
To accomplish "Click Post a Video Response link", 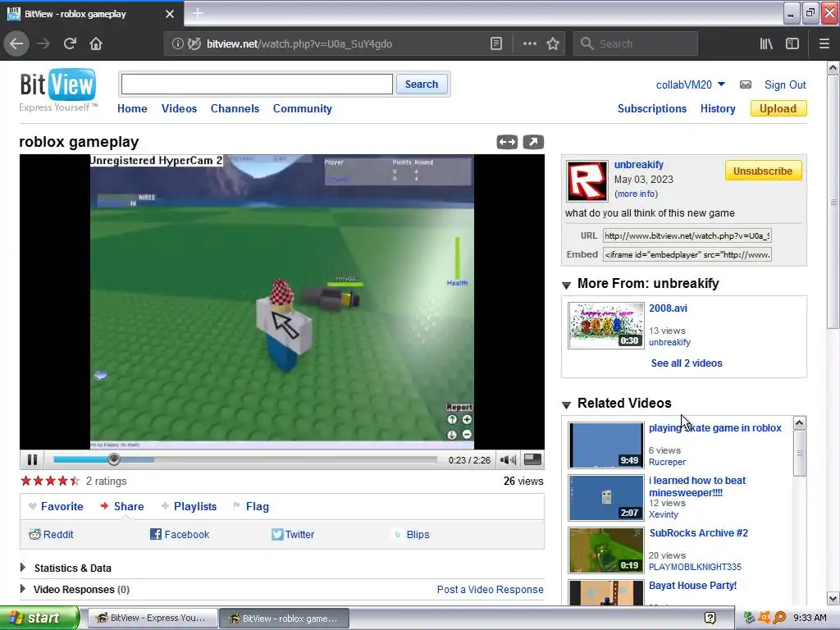I will pos(491,589).
